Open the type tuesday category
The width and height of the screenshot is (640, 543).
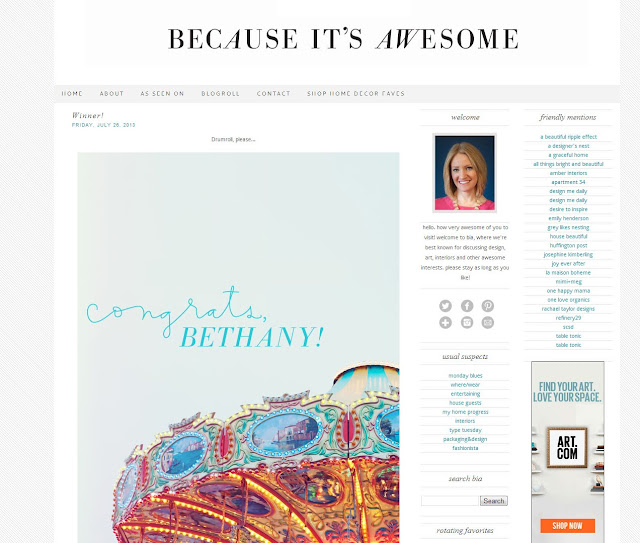point(465,430)
